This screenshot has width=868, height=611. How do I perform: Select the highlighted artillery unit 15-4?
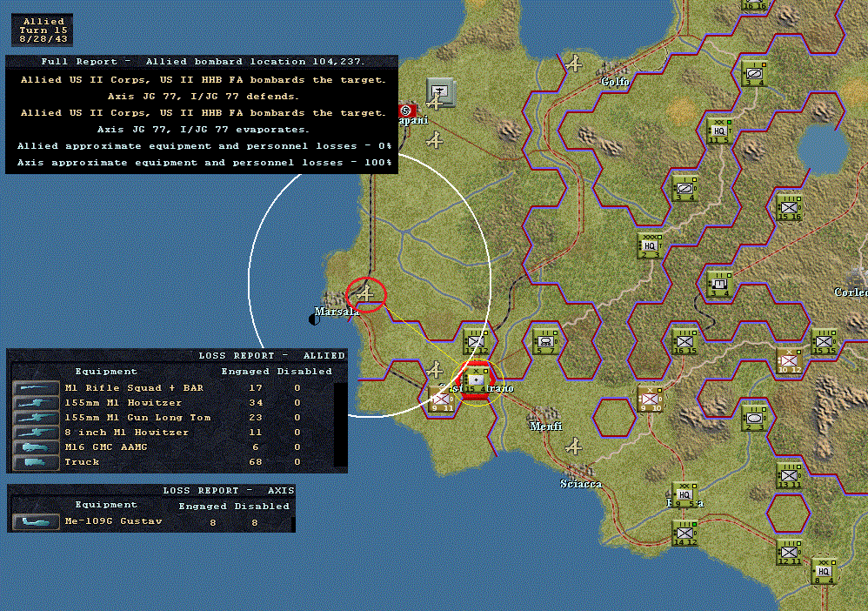click(476, 382)
